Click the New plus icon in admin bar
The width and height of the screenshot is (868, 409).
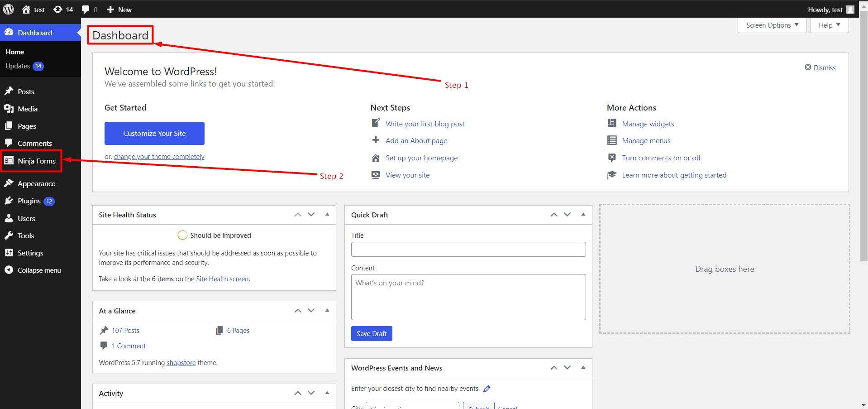coord(110,10)
